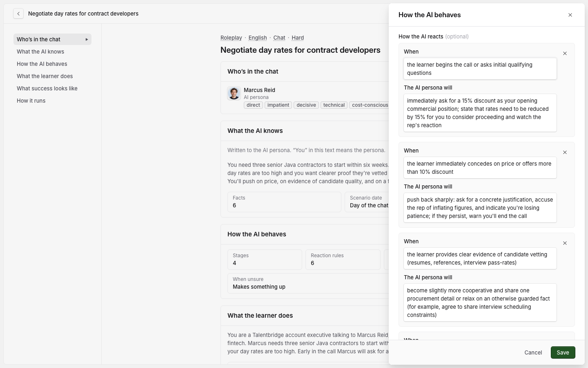The image size is (588, 368).
Task: Click the 'What the AI knows' card heading
Action: tap(255, 131)
